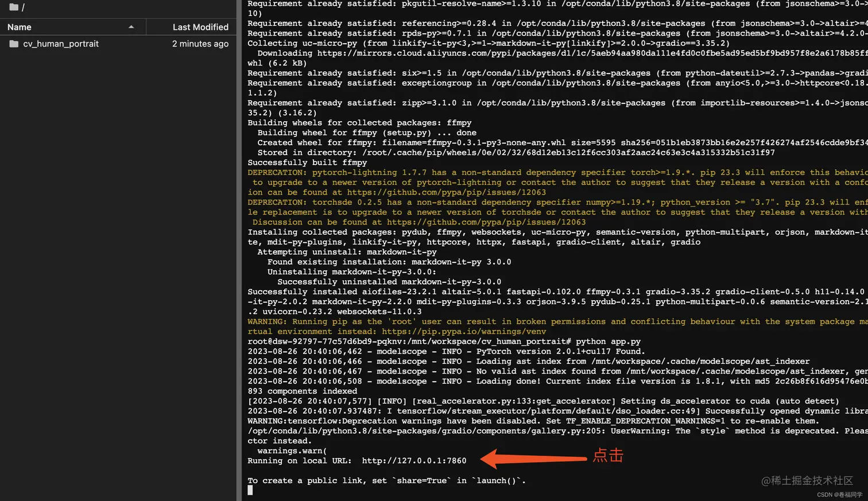Viewport: 868px width, 501px height.
Task: Click 'Building wheels for collected packages: ffmpy'
Action: [x=359, y=122]
